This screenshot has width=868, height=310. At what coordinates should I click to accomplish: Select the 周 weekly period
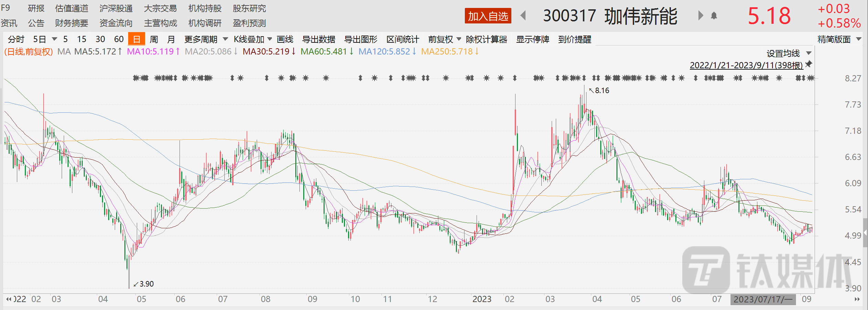click(154, 39)
